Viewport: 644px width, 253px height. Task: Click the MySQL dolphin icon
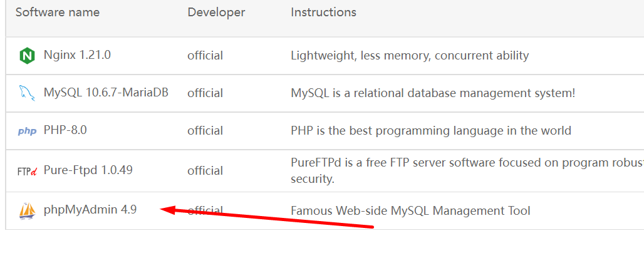(x=27, y=93)
